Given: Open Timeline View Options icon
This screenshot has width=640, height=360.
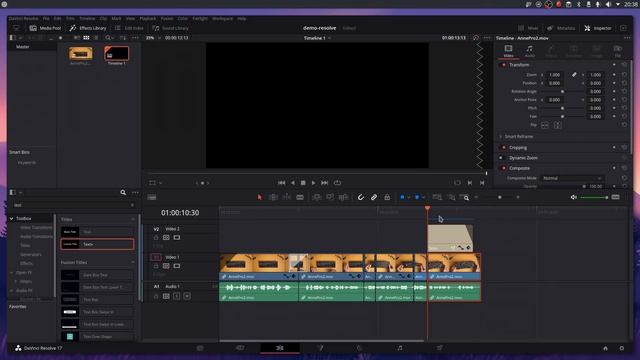Looking at the screenshot, I should click(x=152, y=197).
